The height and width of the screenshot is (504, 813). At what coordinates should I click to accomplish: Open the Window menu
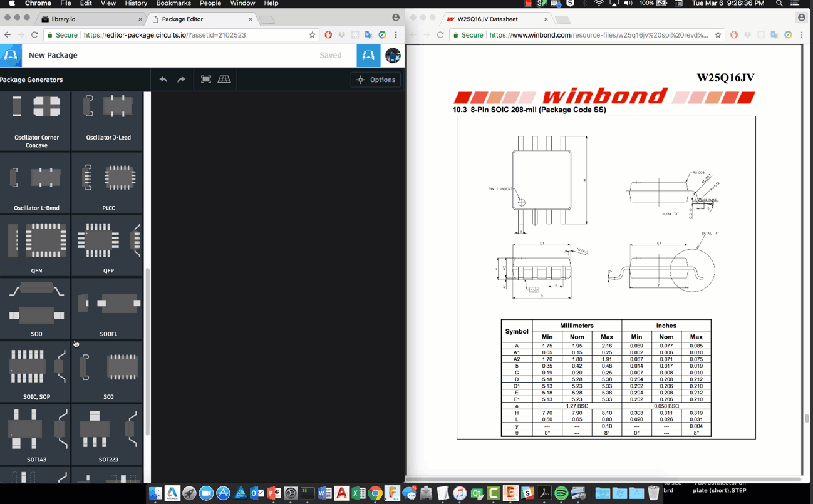click(x=242, y=3)
